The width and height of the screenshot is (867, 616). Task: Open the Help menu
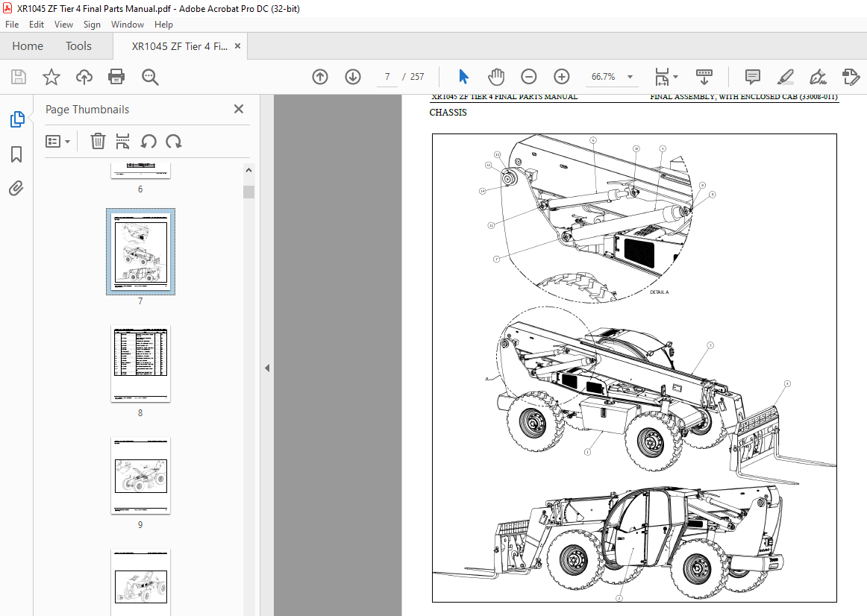[x=163, y=25]
